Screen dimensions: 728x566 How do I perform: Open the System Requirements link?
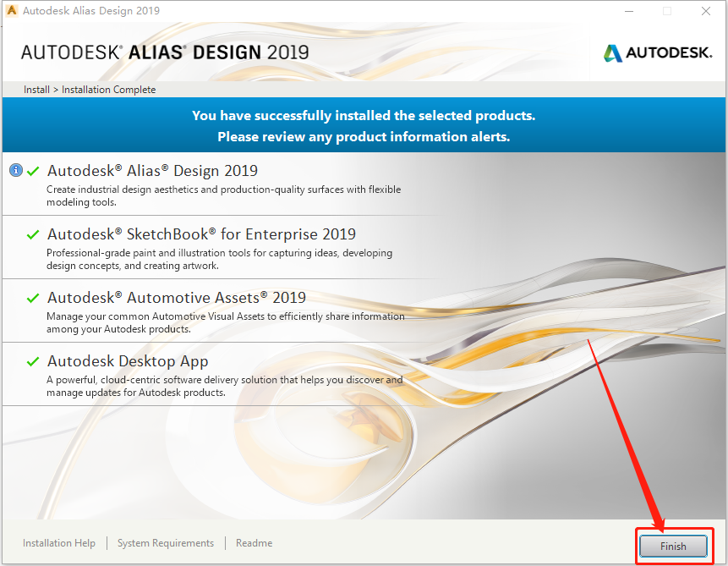[165, 543]
